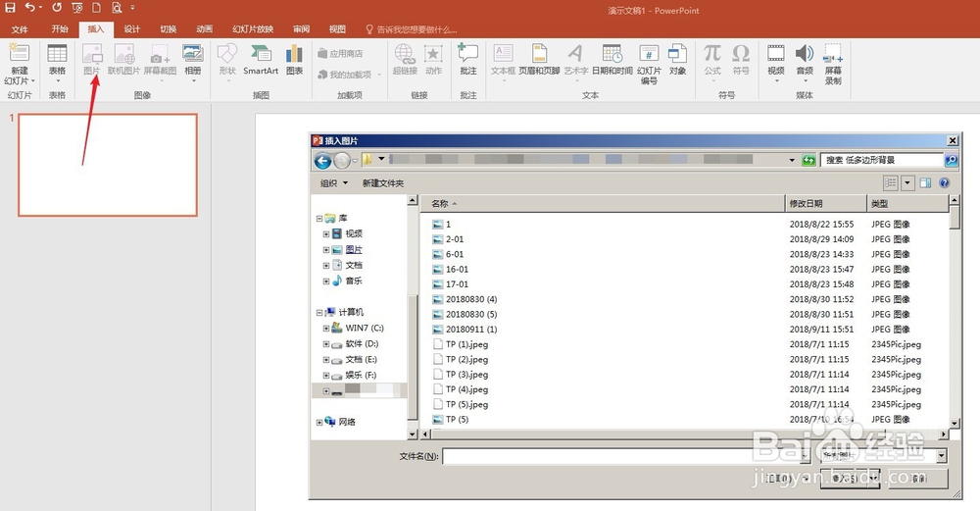Open address bar history dropdown arrow
The width and height of the screenshot is (980, 511).
[792, 160]
